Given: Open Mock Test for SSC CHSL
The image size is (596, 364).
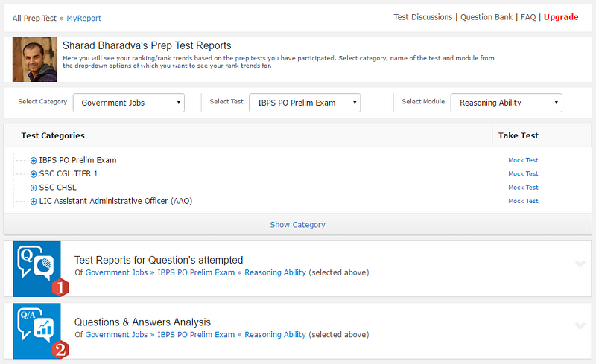Looking at the screenshot, I should pos(523,188).
